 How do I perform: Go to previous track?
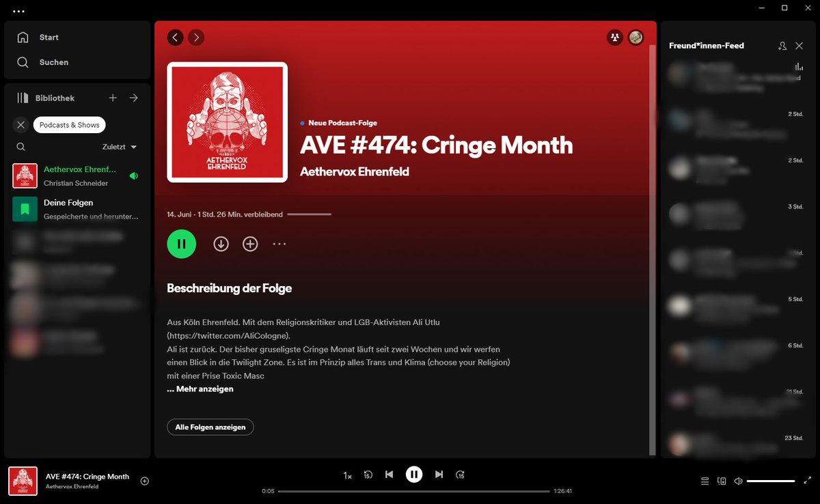pyautogui.click(x=389, y=475)
